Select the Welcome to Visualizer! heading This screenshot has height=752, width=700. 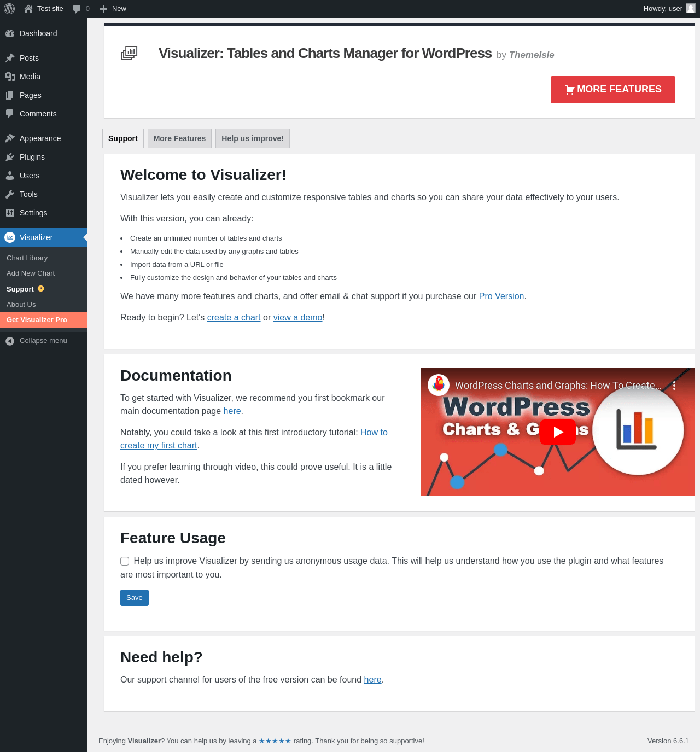click(x=203, y=175)
